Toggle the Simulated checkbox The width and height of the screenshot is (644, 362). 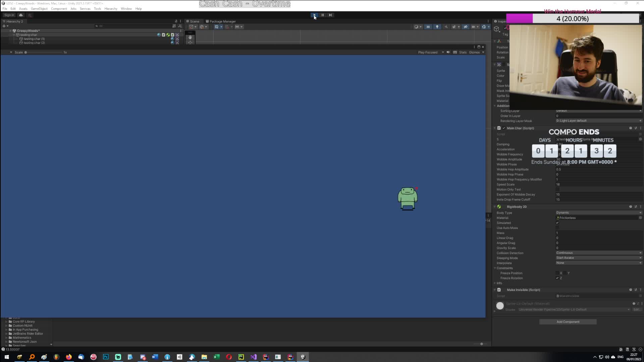pos(557,223)
